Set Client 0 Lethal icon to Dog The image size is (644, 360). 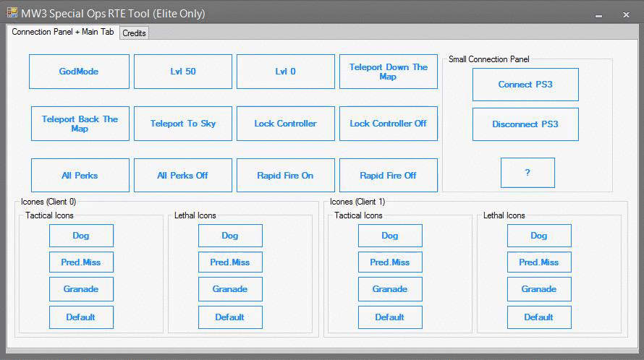point(230,236)
